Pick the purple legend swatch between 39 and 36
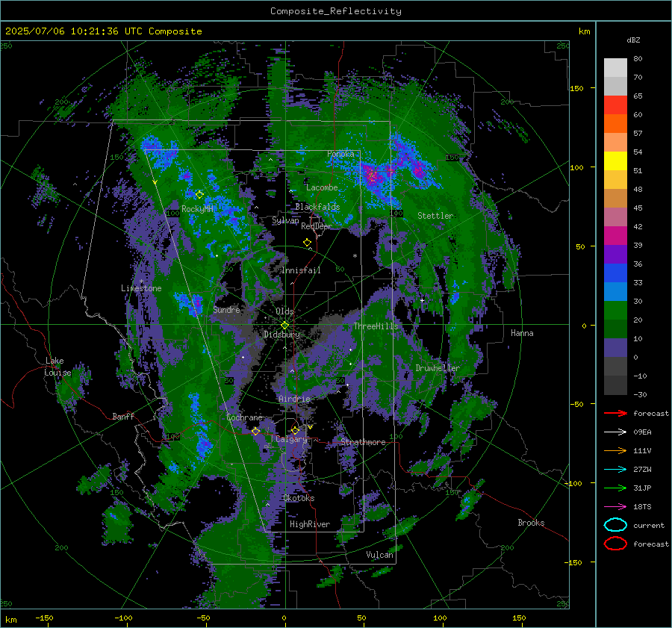The height and width of the screenshot is (628, 672). click(x=615, y=255)
